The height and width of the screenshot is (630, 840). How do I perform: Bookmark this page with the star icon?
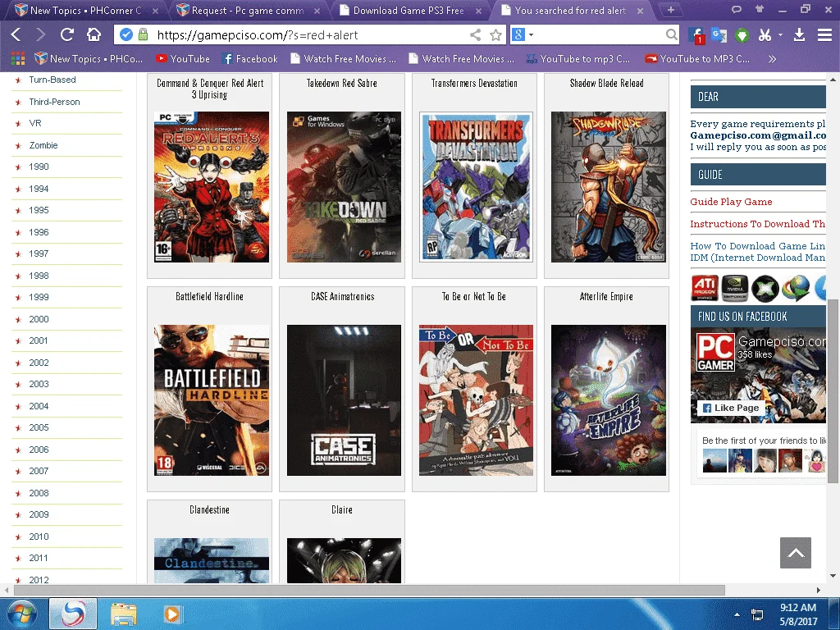tap(496, 34)
